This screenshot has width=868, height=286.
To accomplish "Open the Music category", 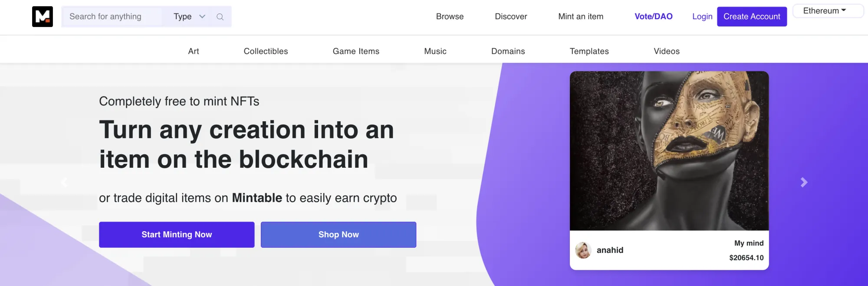I will click(x=435, y=51).
